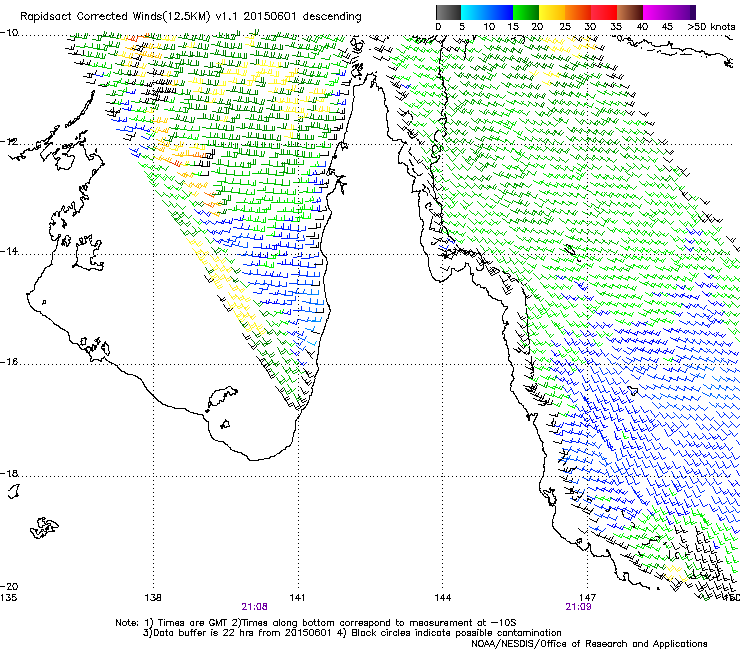This screenshot has height=650, width=740.
Task: Click the purple '21:08' swath time label
Action: pos(255,607)
